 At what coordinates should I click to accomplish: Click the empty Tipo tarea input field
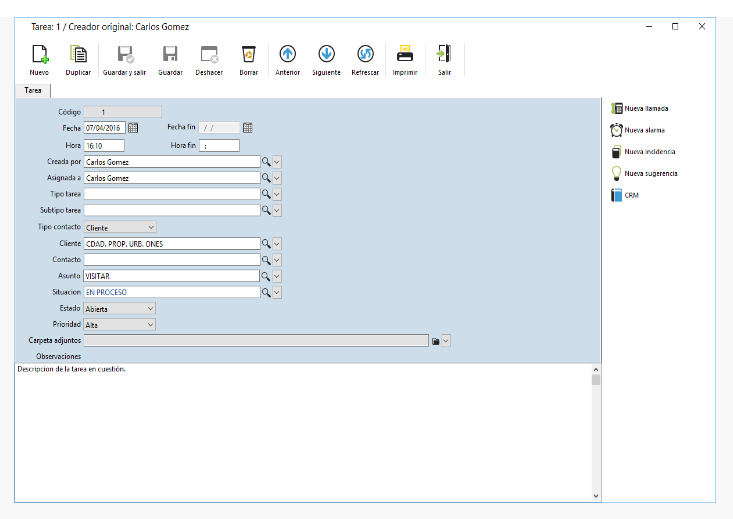click(172, 194)
